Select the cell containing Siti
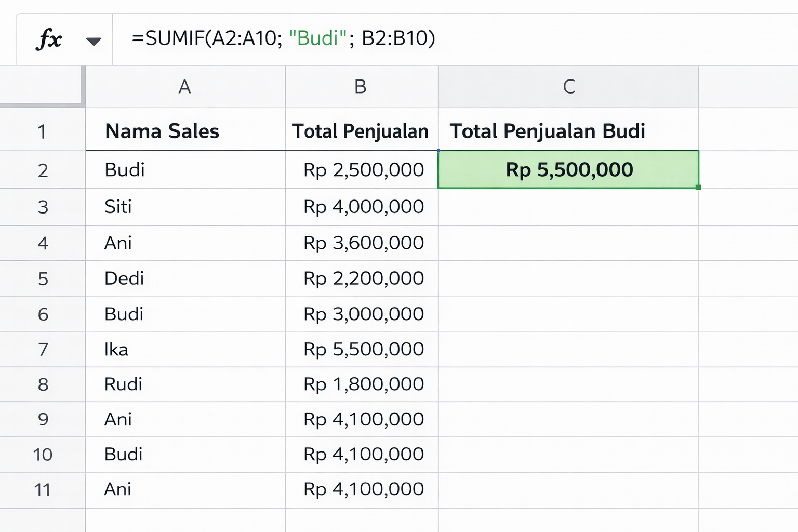 (118, 207)
